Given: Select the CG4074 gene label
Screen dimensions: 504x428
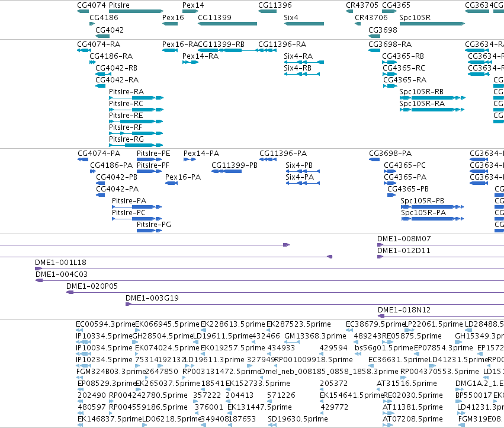Looking at the screenshot, I should click(x=91, y=5).
